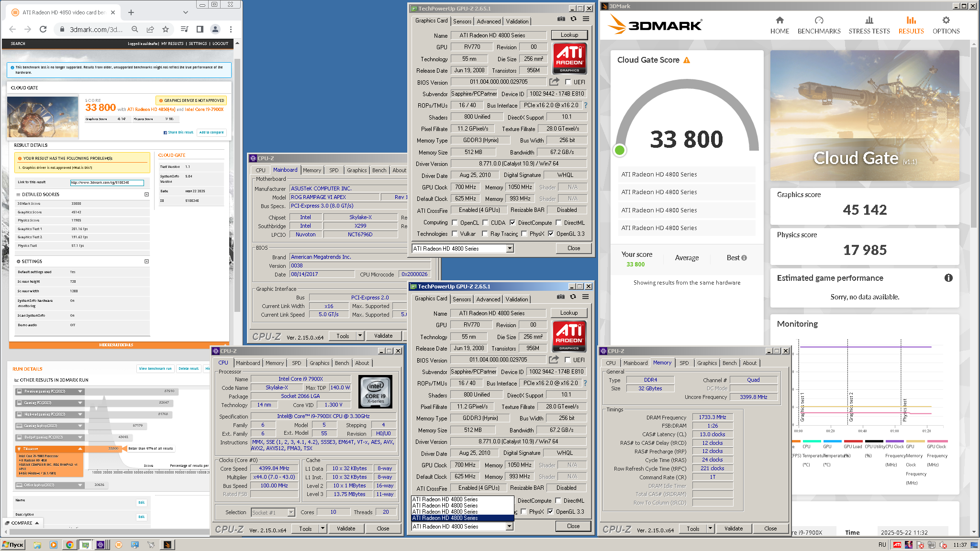Open the 3DMark BENCHMARKS gauge icon
This screenshot has height=551, width=980.
point(819,21)
